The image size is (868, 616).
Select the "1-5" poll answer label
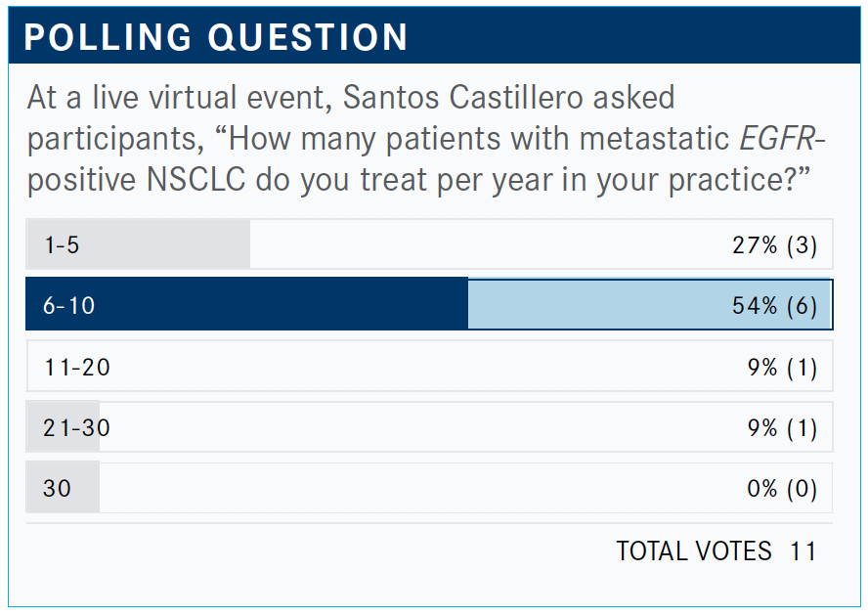coord(62,244)
